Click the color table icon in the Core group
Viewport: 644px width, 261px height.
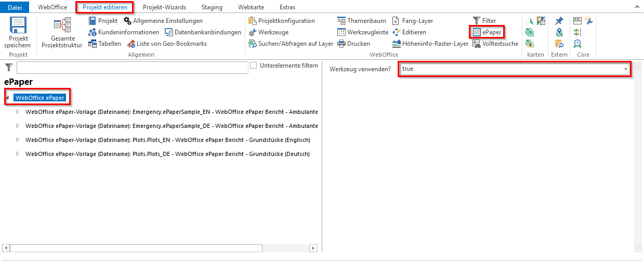pyautogui.click(x=577, y=21)
